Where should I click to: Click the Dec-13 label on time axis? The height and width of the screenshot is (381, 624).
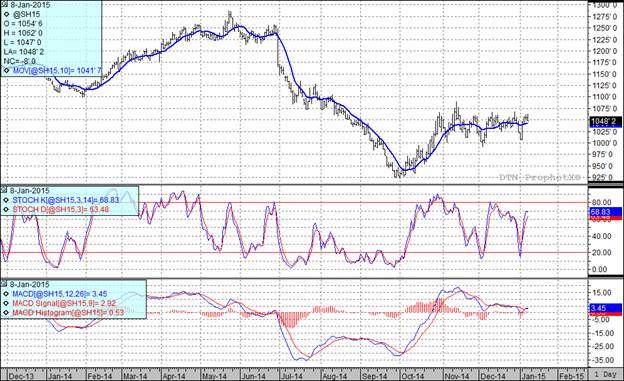pyautogui.click(x=21, y=376)
